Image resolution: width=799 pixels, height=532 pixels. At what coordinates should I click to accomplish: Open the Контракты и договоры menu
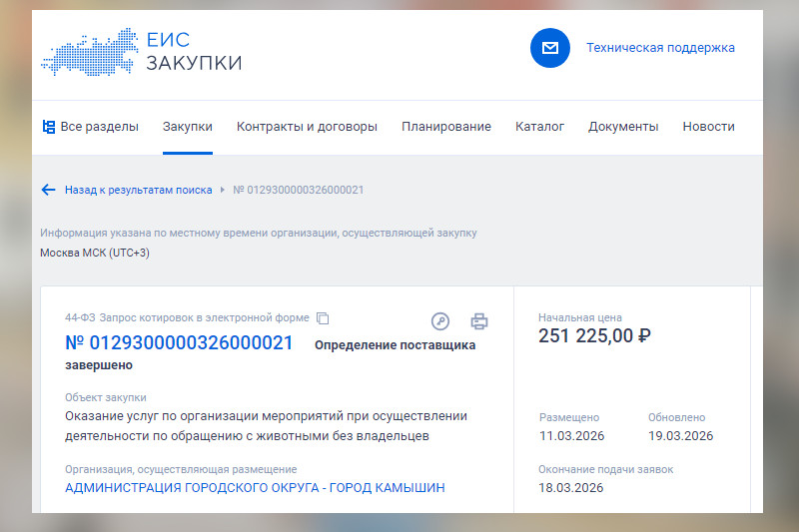(x=307, y=127)
